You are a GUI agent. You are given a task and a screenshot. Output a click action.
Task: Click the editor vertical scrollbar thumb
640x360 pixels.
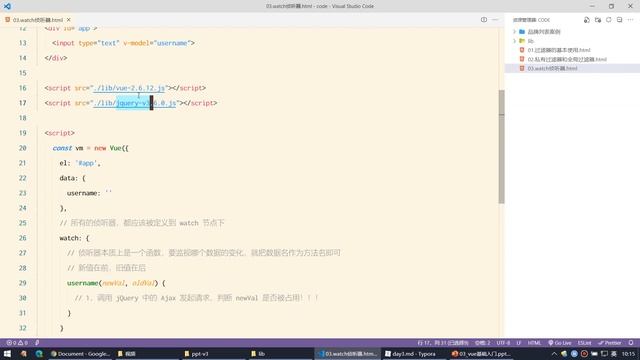[x=502, y=147]
